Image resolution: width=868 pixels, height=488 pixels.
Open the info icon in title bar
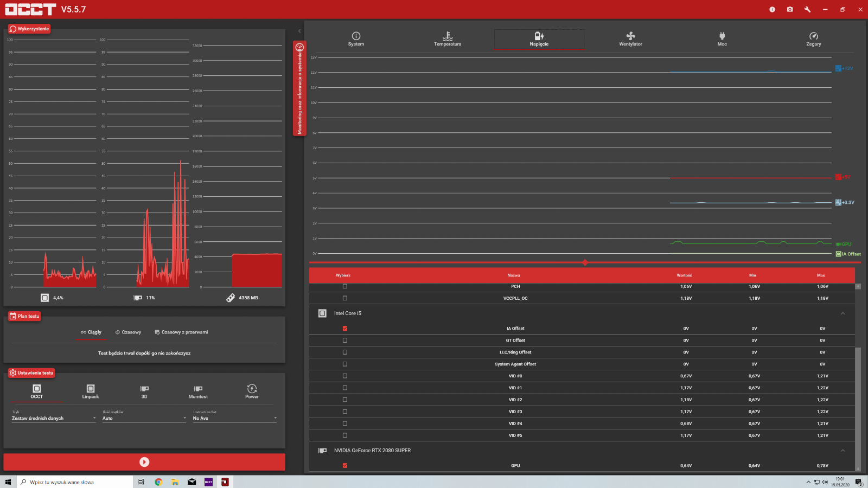pos(772,9)
